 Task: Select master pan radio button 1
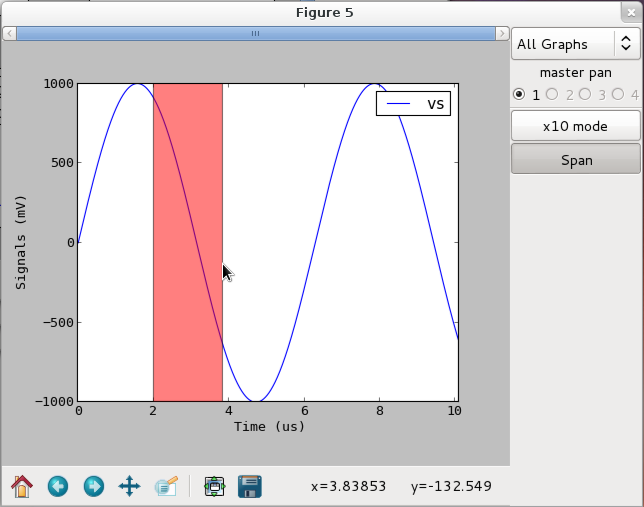tap(519, 94)
